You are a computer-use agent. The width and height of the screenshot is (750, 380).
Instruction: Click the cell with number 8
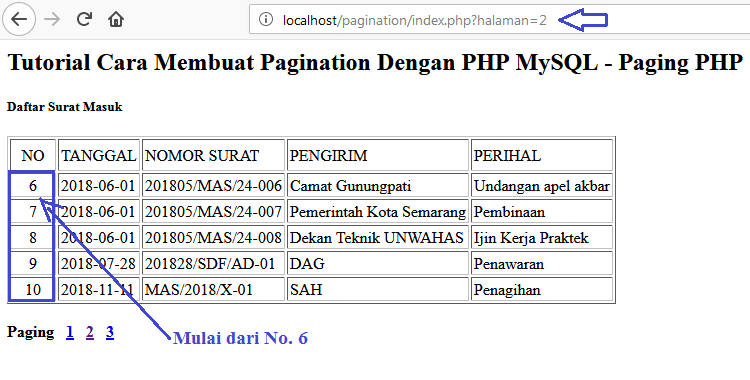(x=33, y=237)
